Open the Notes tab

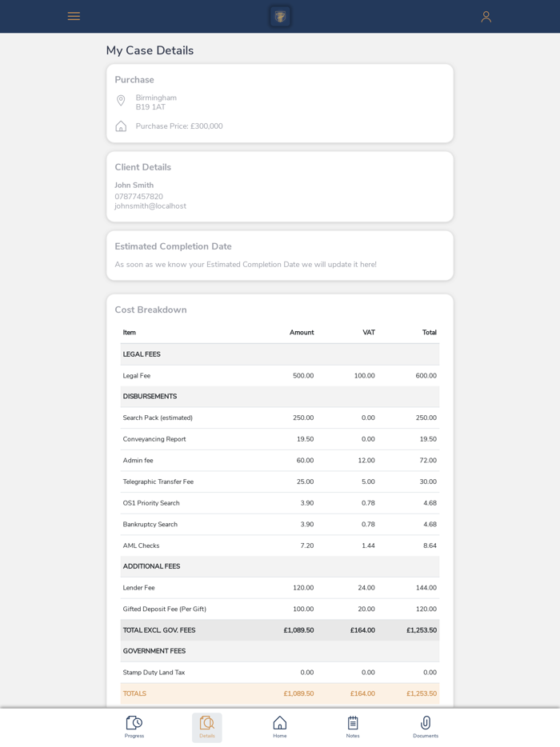click(353, 727)
